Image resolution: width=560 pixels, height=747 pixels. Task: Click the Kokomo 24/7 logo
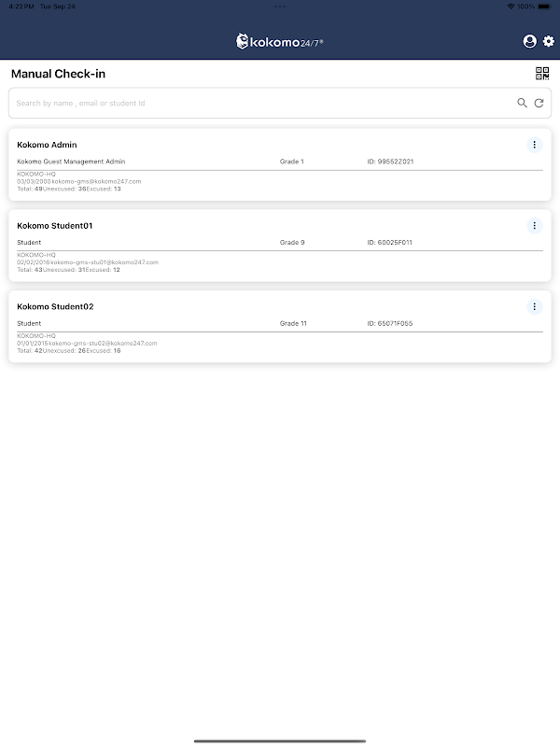(x=279, y=41)
